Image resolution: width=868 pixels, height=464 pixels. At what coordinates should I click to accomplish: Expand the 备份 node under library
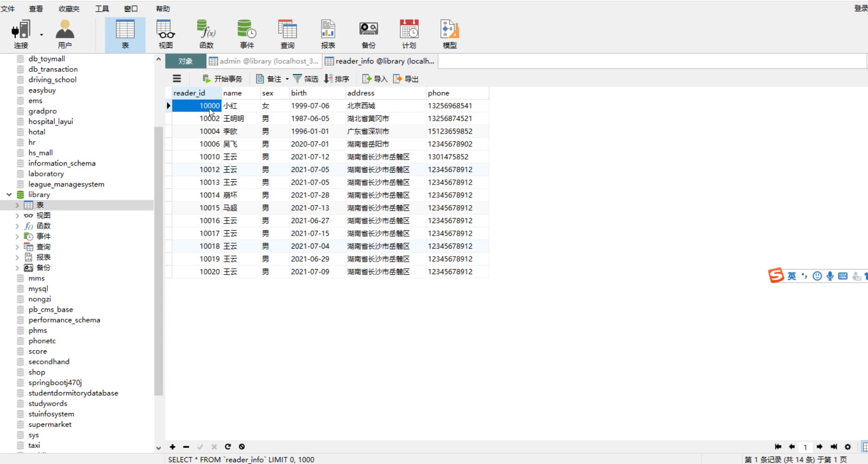tap(17, 268)
